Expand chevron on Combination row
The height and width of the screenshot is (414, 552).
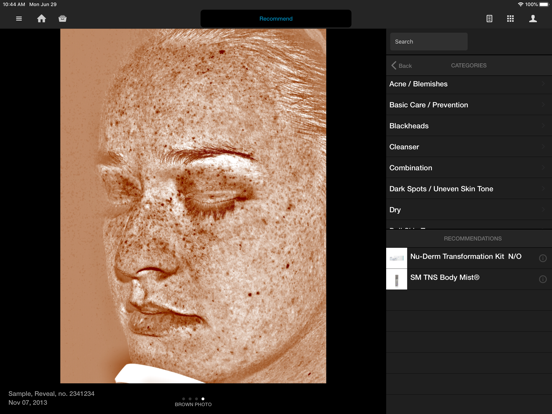(x=544, y=168)
